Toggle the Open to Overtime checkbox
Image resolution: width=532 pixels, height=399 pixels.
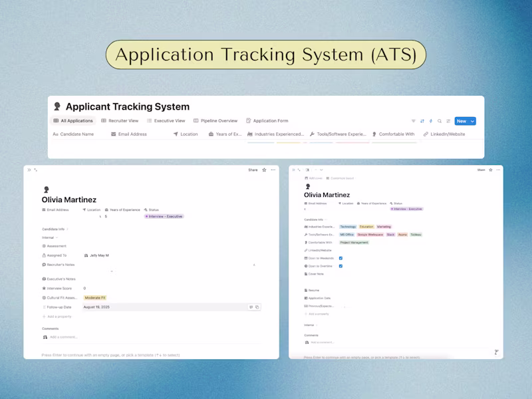tap(340, 266)
